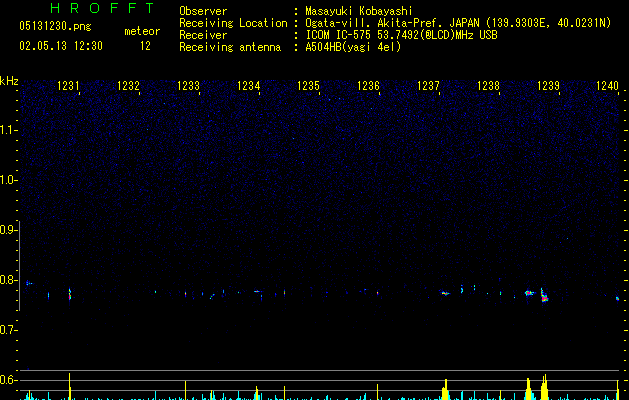Screen dimensions: 629x400
Task: Click the Receiving antenna label
Action: click(230, 47)
